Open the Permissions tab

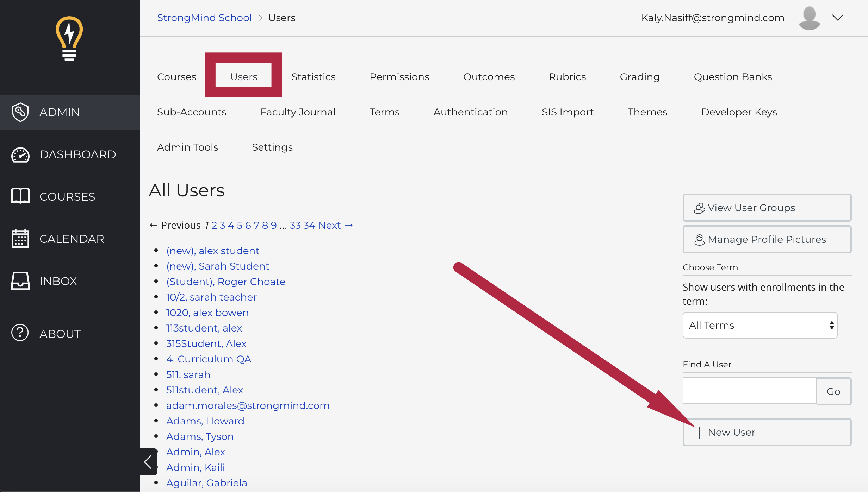point(399,77)
